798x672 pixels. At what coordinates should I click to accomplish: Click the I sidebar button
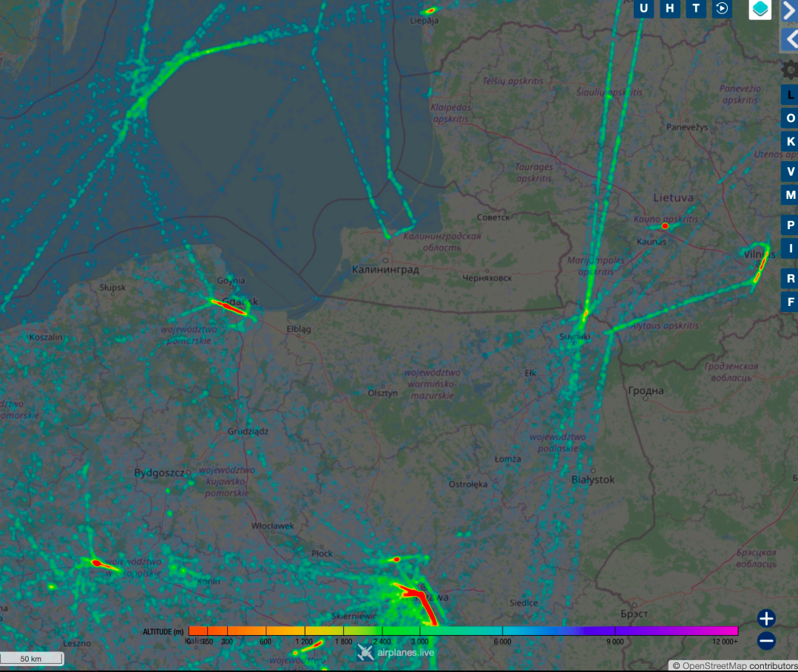tap(790, 248)
